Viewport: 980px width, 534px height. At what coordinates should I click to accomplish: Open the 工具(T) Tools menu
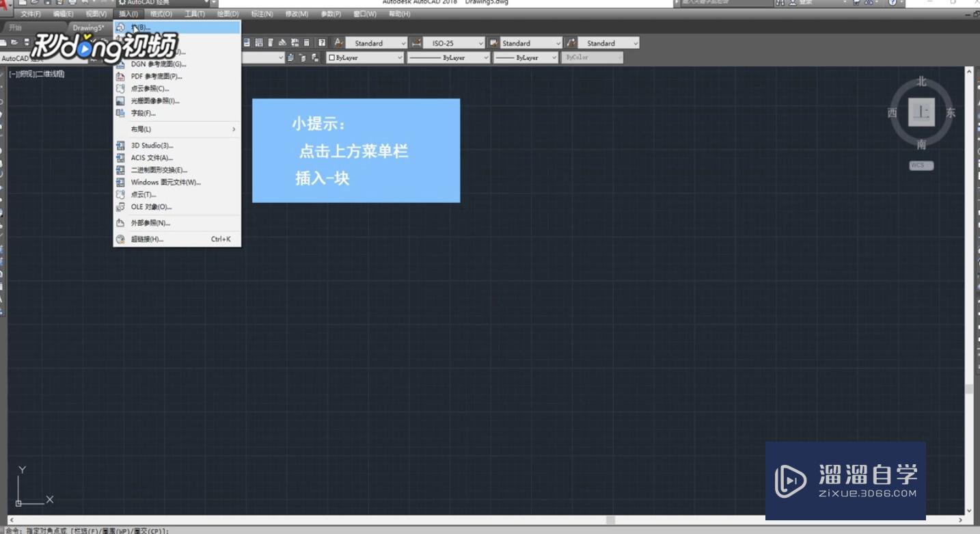[194, 14]
